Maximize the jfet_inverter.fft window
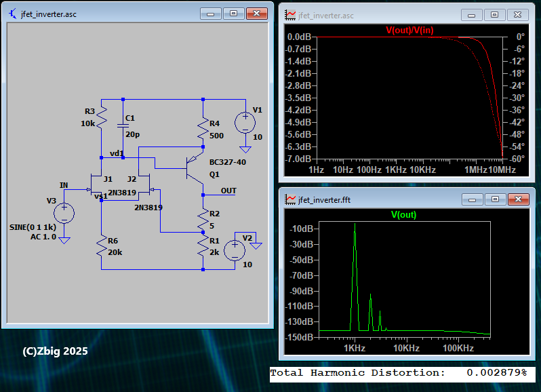This screenshot has height=392, width=541. [495, 199]
